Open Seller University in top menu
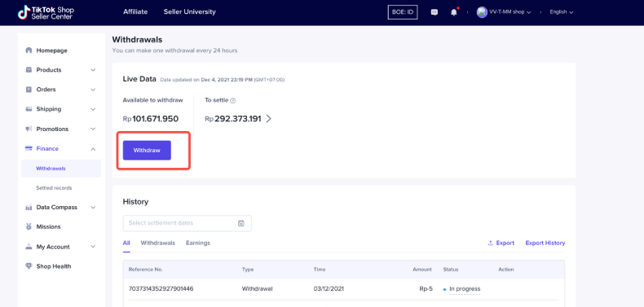 coord(190,12)
